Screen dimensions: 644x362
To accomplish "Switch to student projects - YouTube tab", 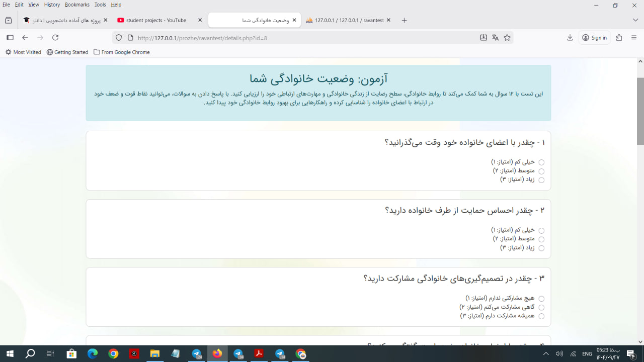I will (156, 21).
